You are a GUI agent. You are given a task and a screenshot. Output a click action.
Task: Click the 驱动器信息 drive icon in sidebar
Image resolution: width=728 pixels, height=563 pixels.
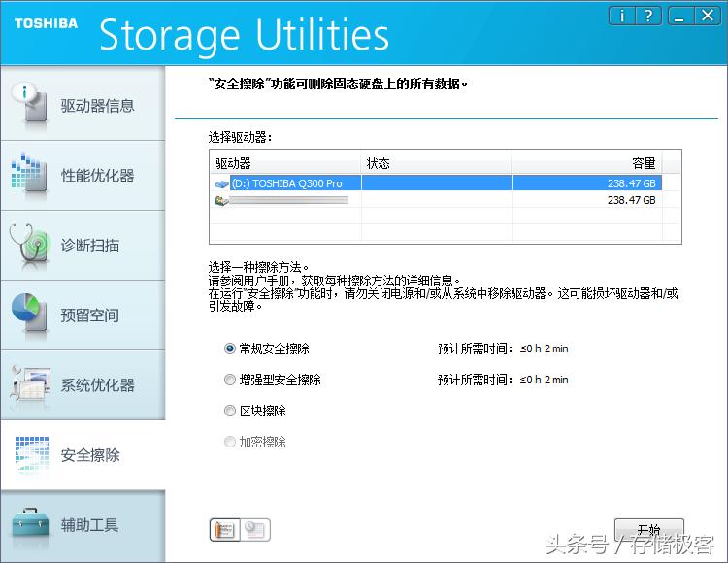tap(31, 105)
